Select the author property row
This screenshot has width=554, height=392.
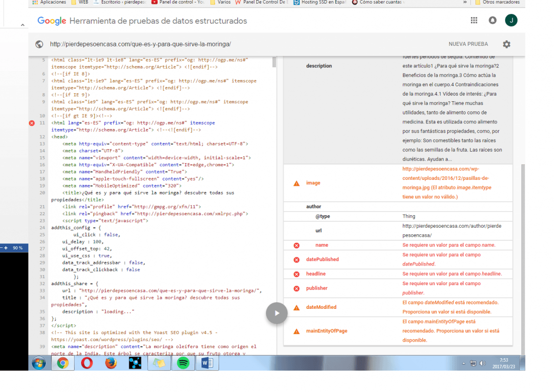(398, 207)
